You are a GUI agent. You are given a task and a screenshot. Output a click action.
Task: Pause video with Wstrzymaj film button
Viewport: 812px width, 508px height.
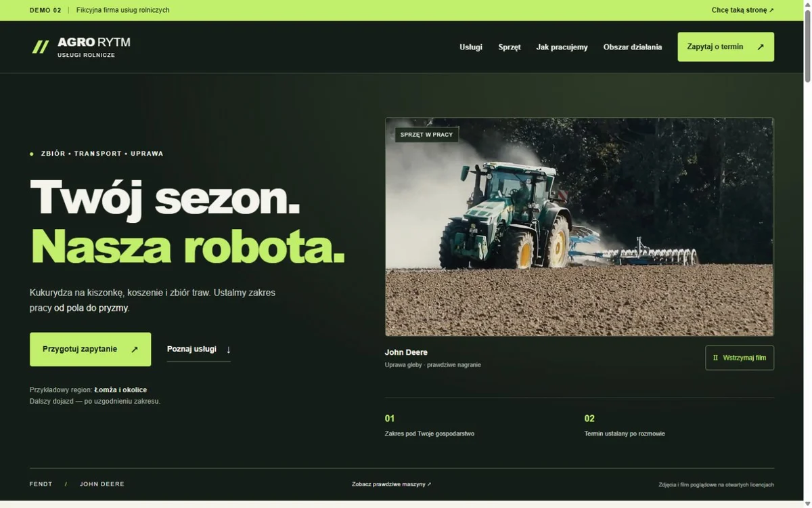[x=740, y=358]
